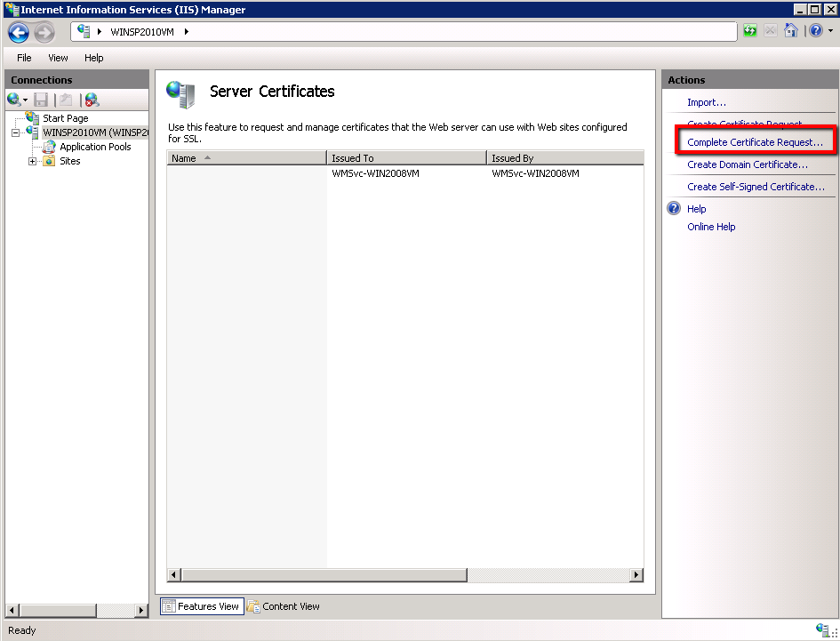Screen dimensions: 840x641
Task: Click the Create New Connection globe icon
Action: pos(13,100)
